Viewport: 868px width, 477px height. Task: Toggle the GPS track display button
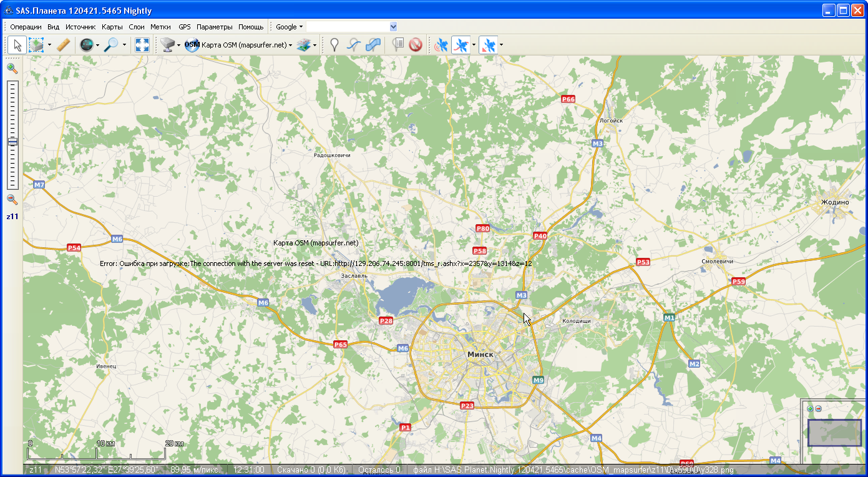[461, 45]
